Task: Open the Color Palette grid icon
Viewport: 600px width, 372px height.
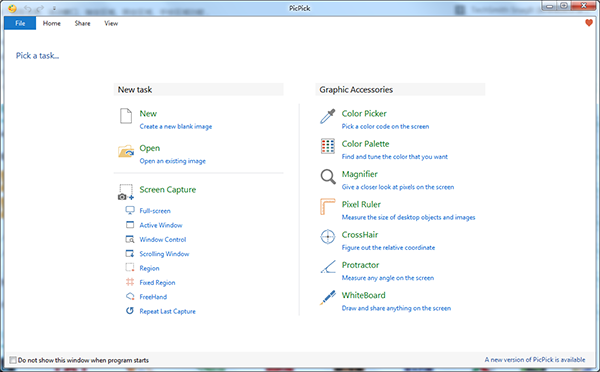Action: point(328,146)
